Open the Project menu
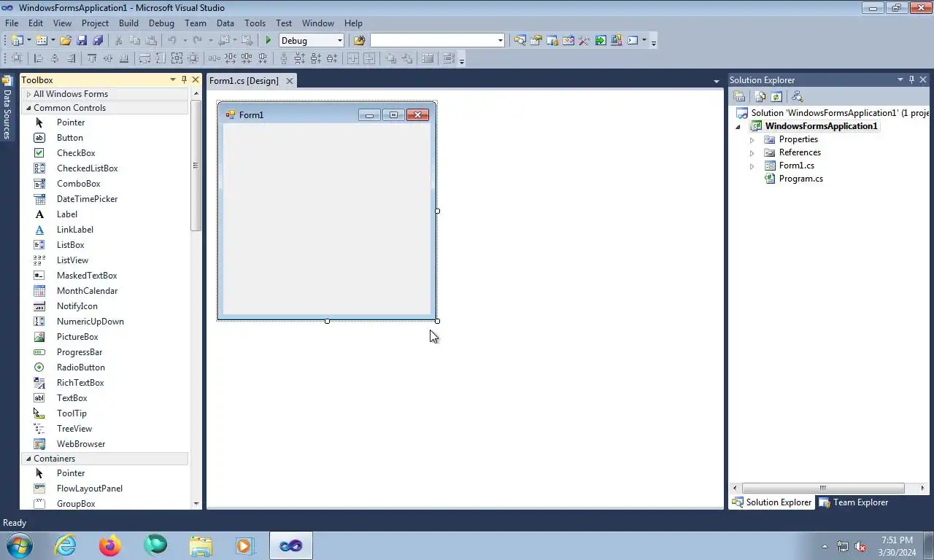Viewport: 934px width, 560px height. (95, 23)
